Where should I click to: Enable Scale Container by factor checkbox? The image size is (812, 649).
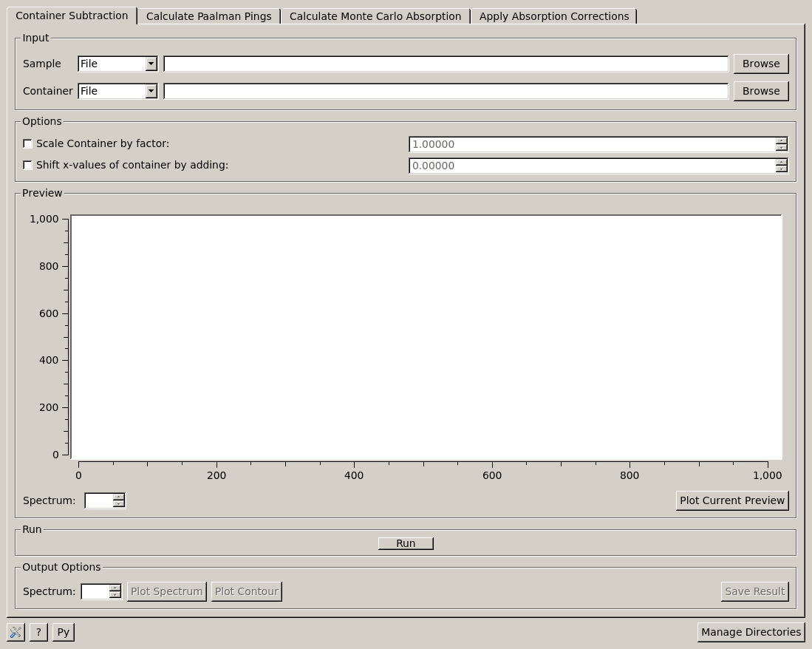[x=28, y=143]
